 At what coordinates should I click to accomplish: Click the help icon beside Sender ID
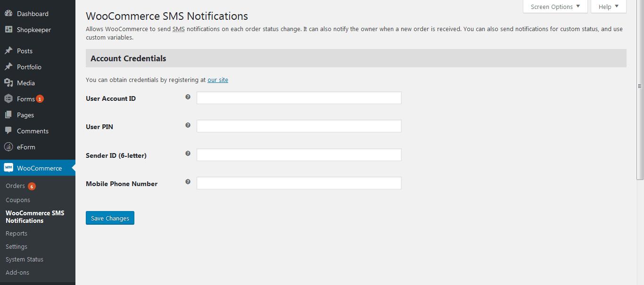(x=188, y=154)
